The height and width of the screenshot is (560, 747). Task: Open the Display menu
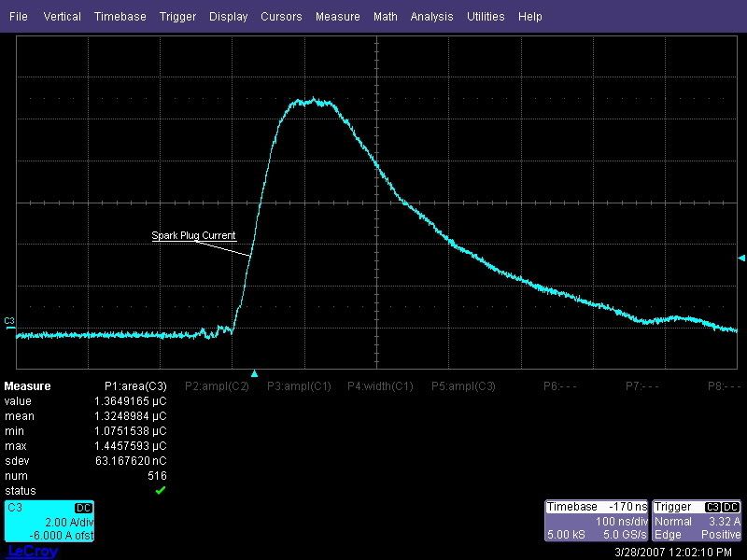(228, 17)
